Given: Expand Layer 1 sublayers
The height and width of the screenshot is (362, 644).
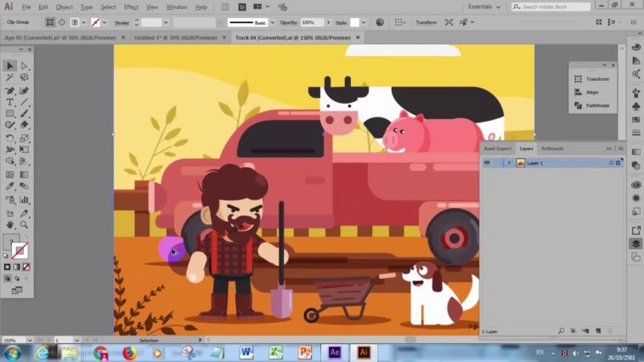Looking at the screenshot, I should 509,162.
